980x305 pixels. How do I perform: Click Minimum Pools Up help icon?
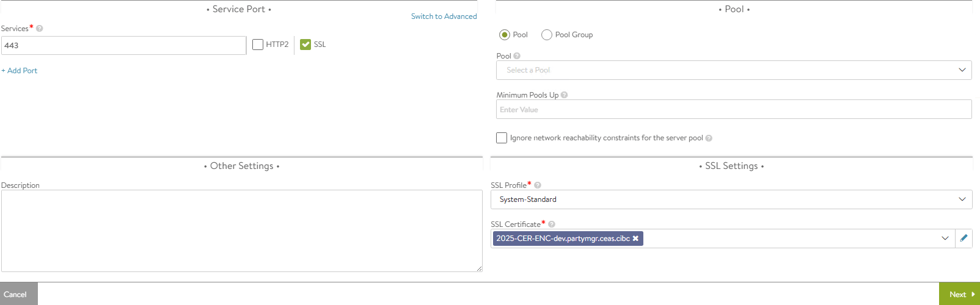564,95
